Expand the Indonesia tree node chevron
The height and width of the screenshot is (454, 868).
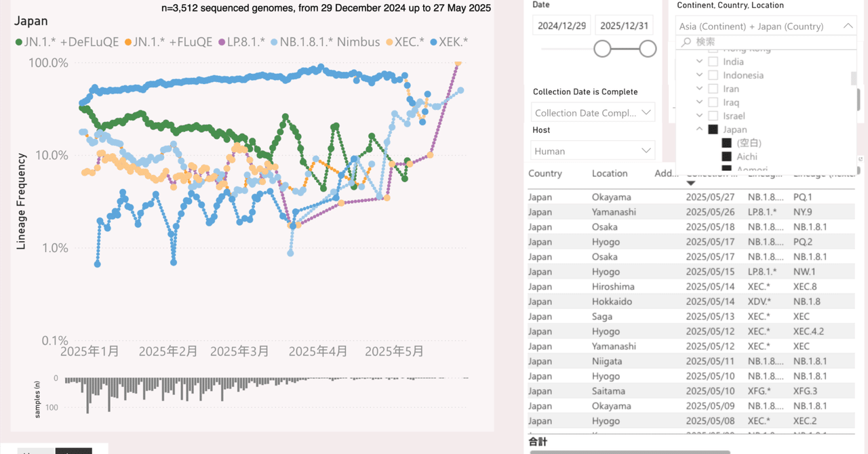pos(699,75)
